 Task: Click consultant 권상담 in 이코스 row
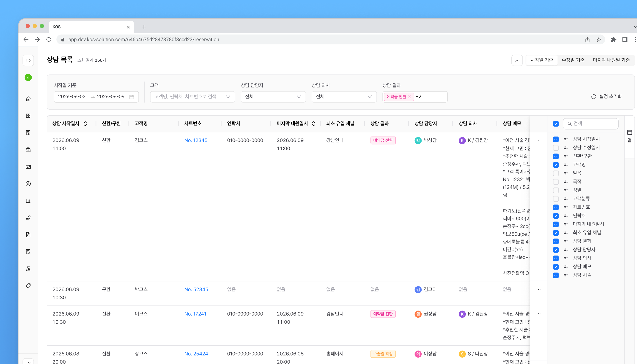pos(426,314)
